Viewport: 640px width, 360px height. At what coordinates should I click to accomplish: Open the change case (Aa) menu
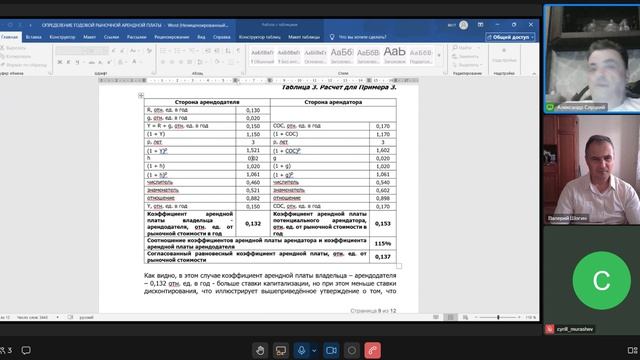tap(133, 51)
